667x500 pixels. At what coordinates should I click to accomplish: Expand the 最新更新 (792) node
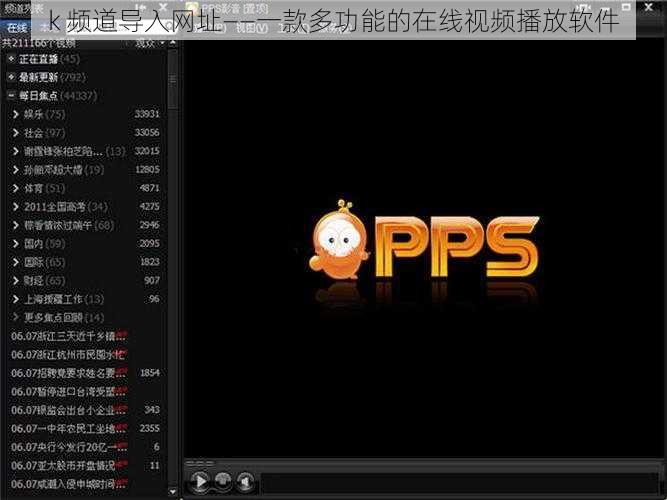tap(11, 77)
